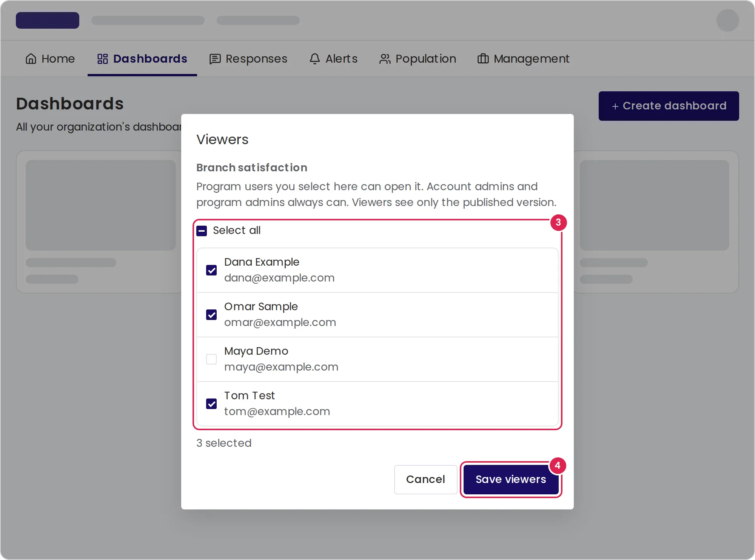
Task: Cancel the Viewers dialog
Action: [425, 479]
